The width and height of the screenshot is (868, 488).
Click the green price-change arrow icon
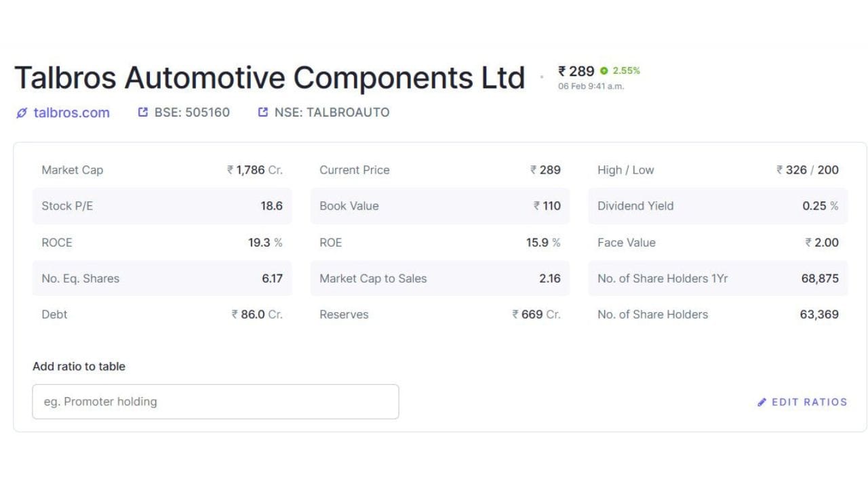(x=604, y=71)
